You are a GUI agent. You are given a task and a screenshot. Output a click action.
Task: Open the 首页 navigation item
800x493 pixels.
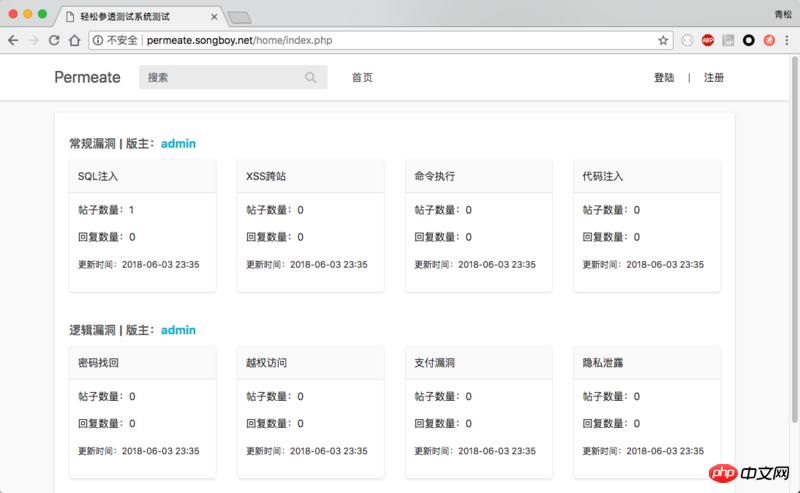tap(362, 77)
